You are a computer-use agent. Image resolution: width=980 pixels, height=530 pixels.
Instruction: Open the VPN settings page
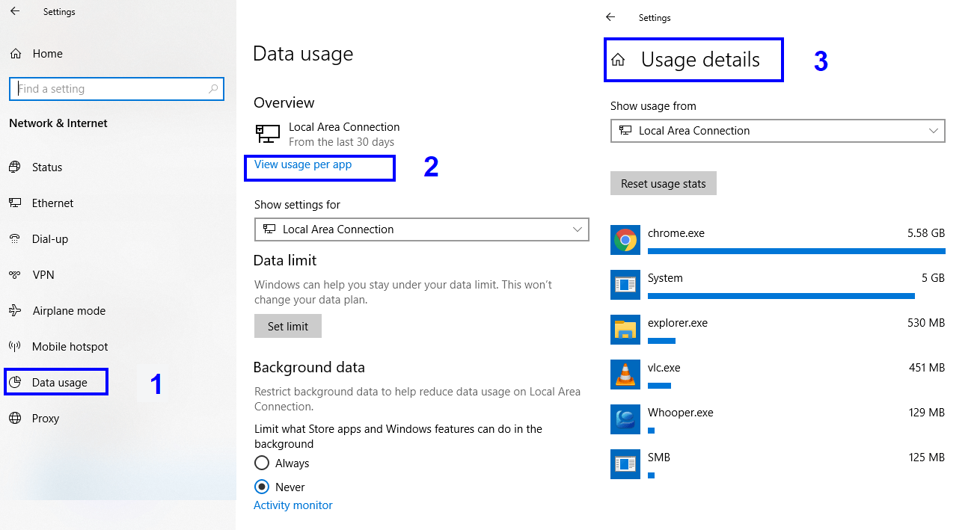[x=43, y=274]
